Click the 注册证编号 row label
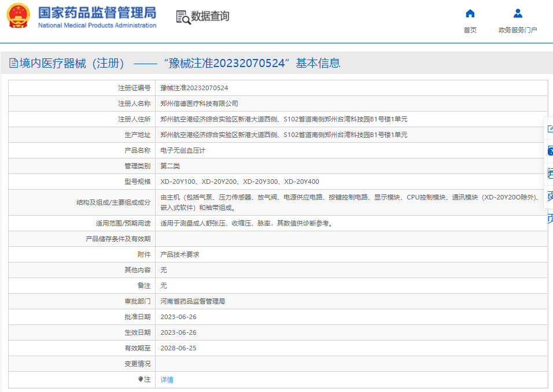This screenshot has height=392, width=553. click(x=134, y=88)
